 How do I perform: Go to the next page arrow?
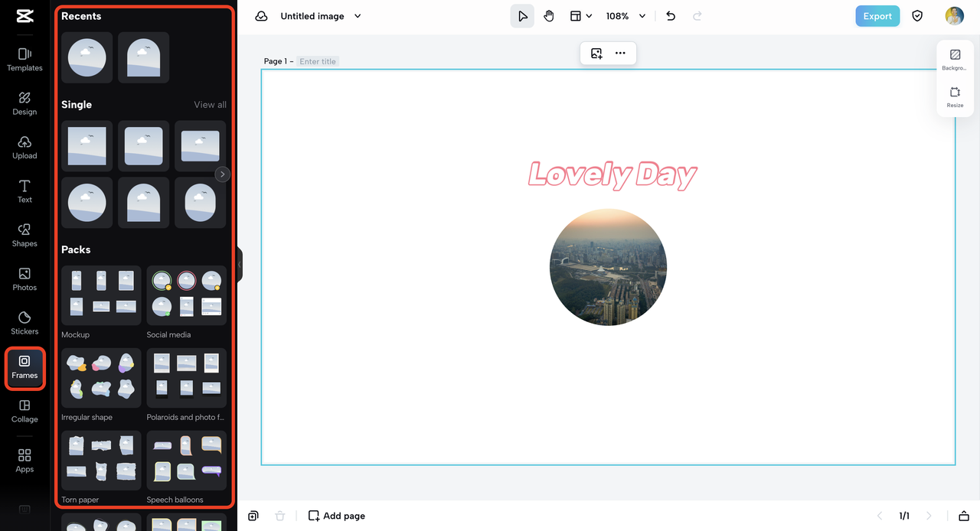929,516
